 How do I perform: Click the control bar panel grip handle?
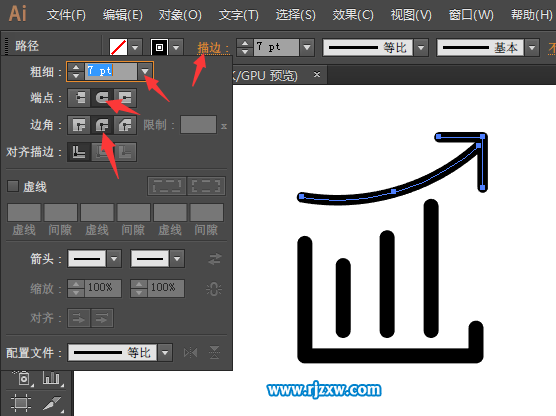coord(6,46)
